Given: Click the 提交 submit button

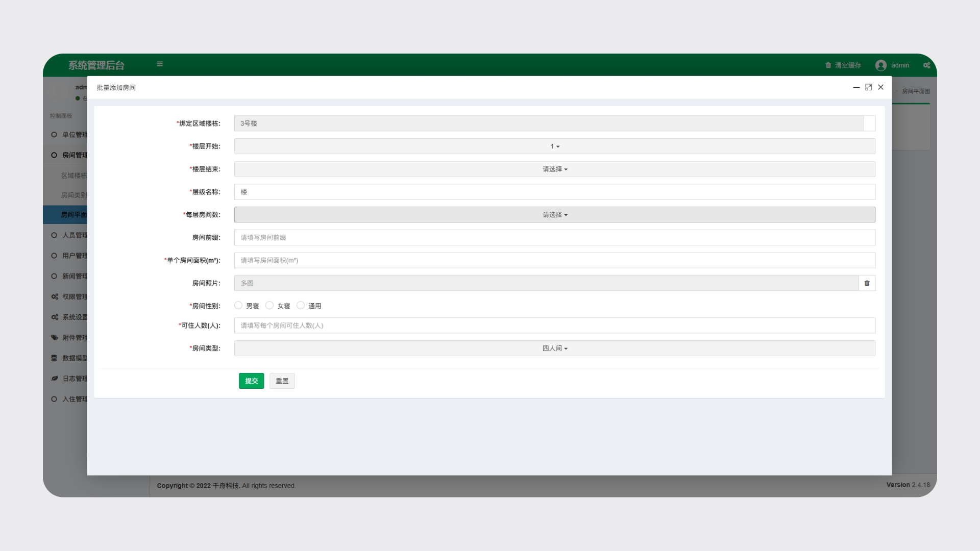Looking at the screenshot, I should [x=251, y=381].
